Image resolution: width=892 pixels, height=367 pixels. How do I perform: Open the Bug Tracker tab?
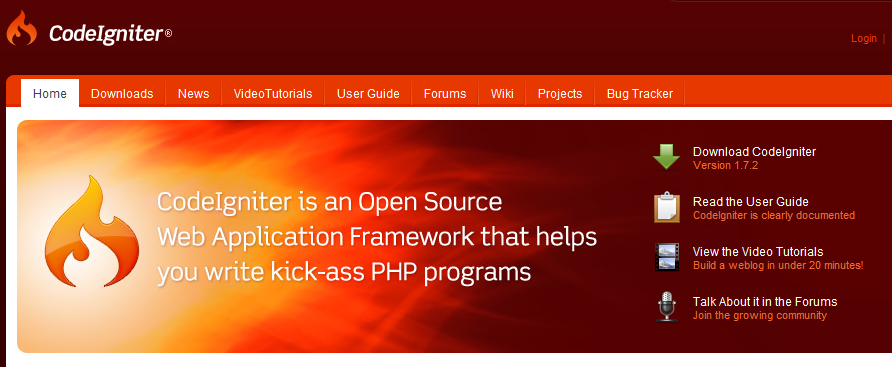click(x=640, y=94)
